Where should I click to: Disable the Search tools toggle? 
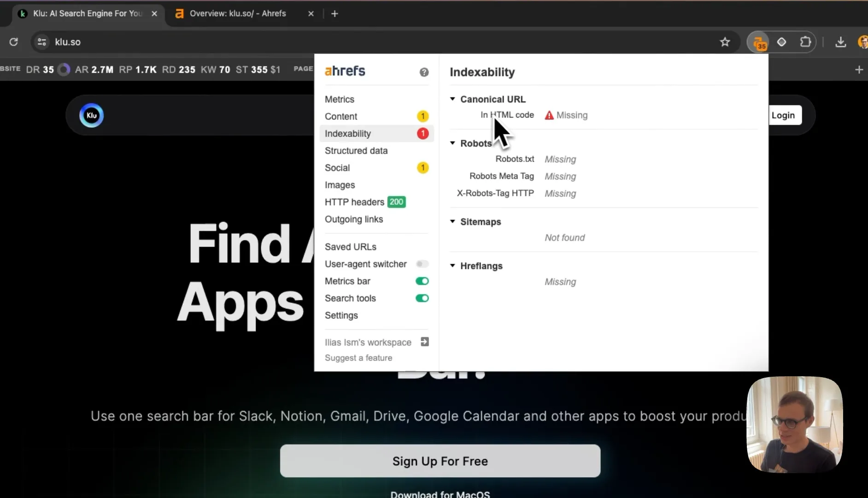422,298
